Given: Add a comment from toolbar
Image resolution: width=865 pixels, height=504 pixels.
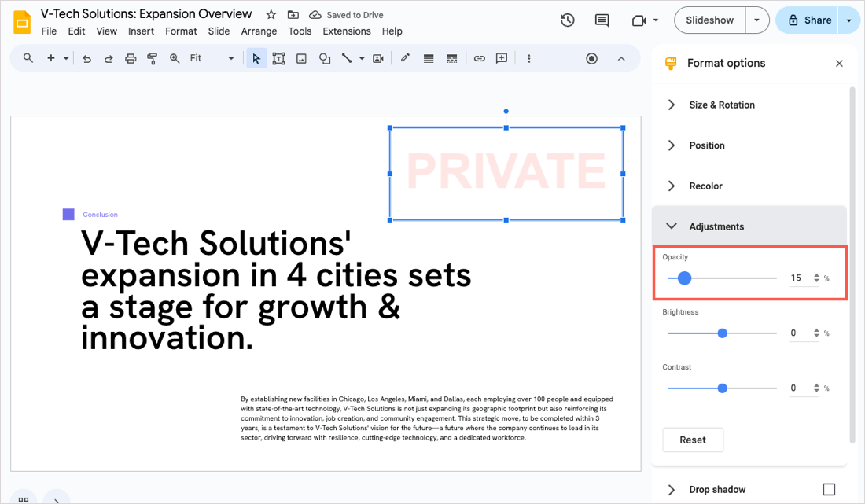Looking at the screenshot, I should (x=502, y=58).
